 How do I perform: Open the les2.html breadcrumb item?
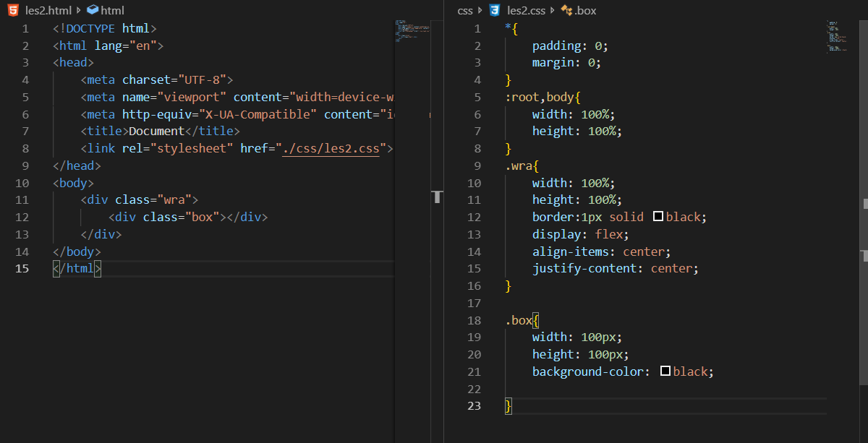[48, 10]
